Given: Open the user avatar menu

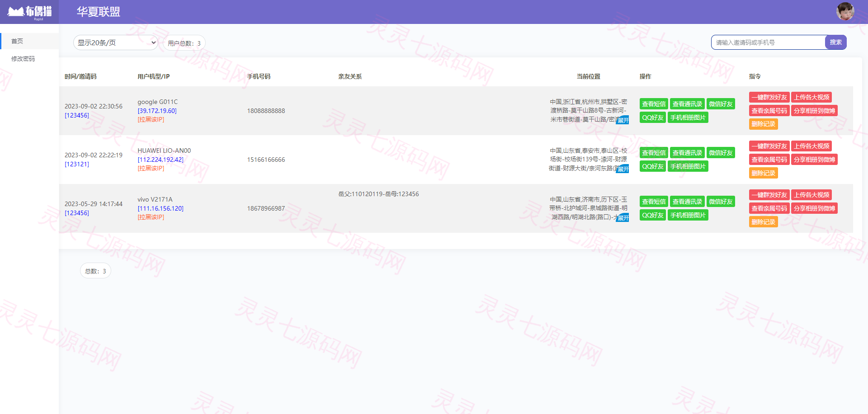Looking at the screenshot, I should pos(845,11).
